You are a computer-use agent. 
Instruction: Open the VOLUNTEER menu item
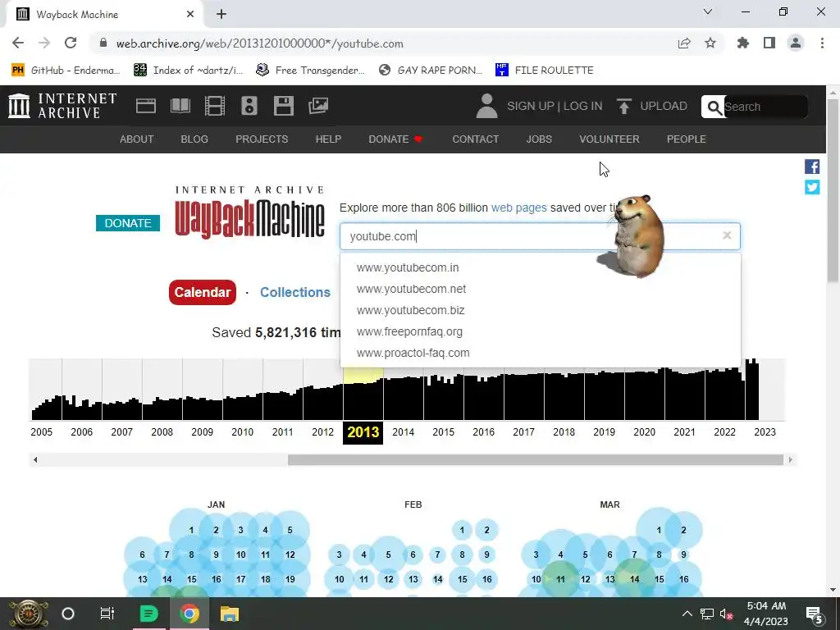(x=609, y=139)
